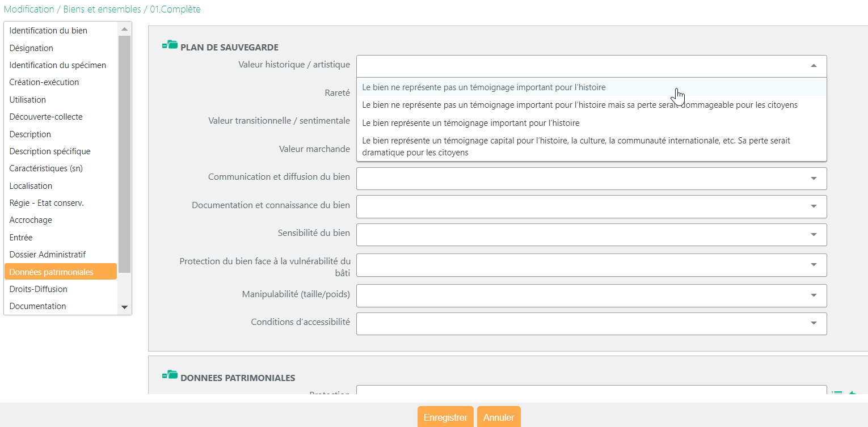
Task: Switch to Identification du bien section
Action: 48,31
